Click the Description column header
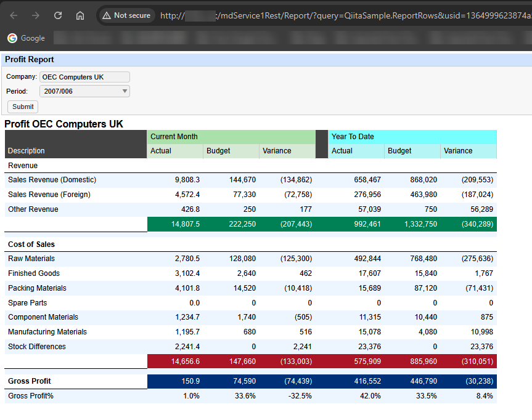The height and width of the screenshot is (420, 532). (27, 151)
